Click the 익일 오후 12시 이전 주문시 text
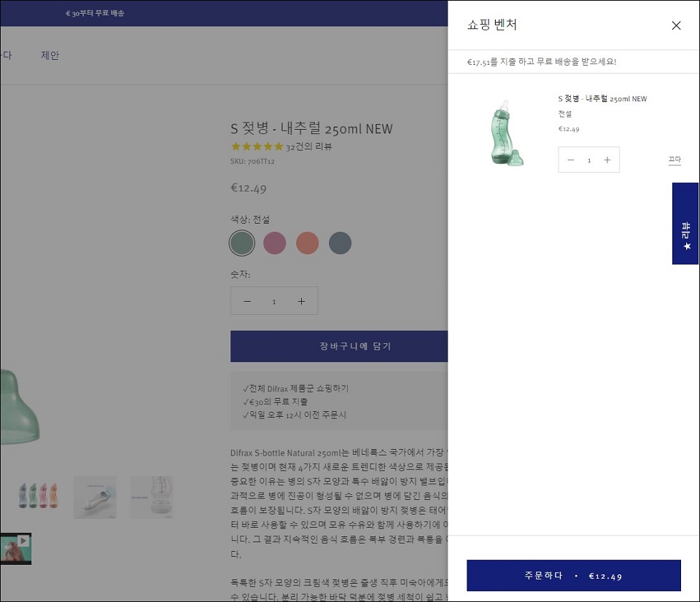This screenshot has width=700, height=602. pyautogui.click(x=297, y=415)
